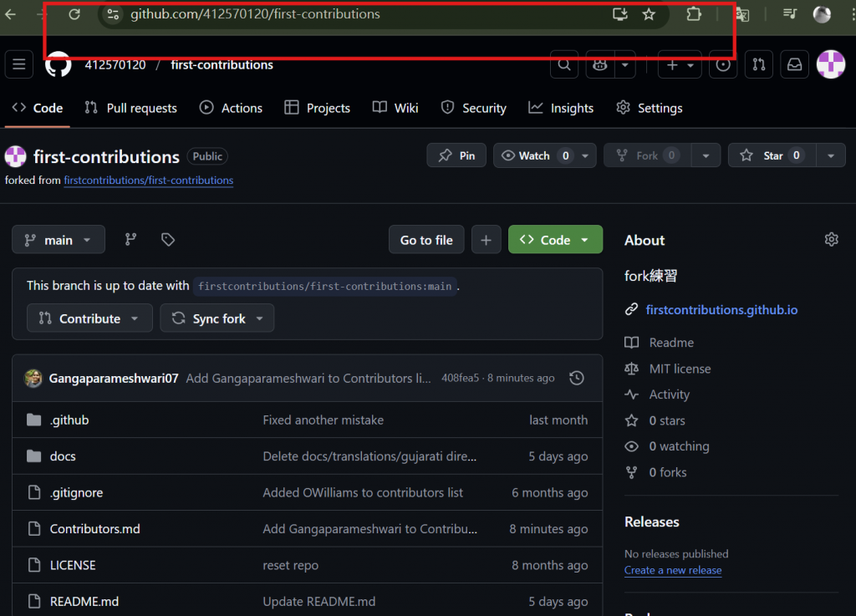View the 0 forks link
Screen dimensions: 856x616
coord(668,472)
